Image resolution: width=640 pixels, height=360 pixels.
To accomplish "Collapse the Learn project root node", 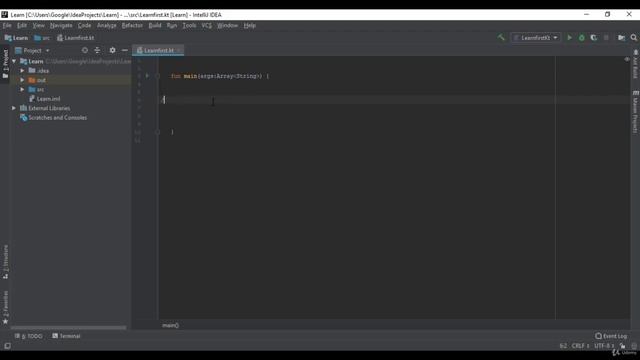I will 14,61.
